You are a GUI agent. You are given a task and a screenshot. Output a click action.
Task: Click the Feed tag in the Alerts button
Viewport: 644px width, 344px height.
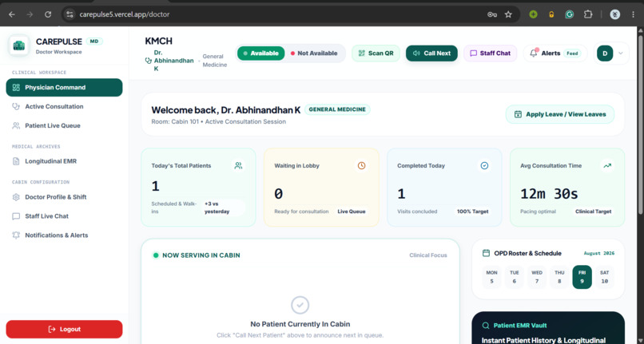(572, 53)
